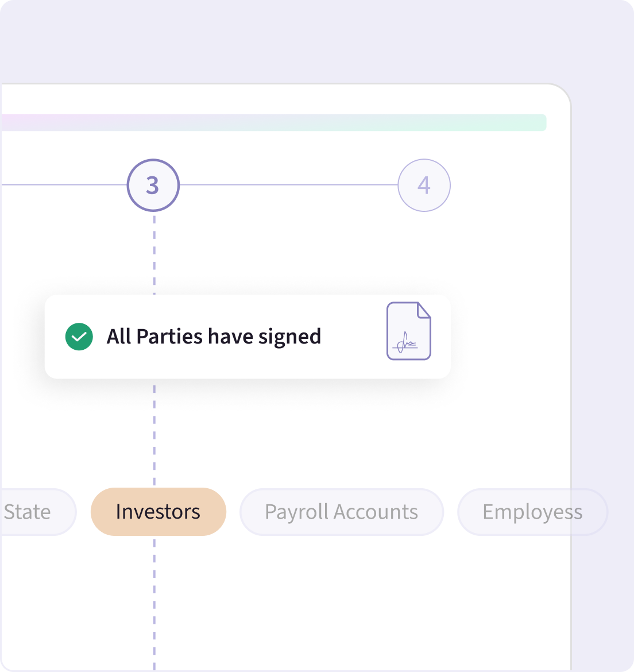The height and width of the screenshot is (672, 634).
Task: Click the lavender background above the white panel
Action: pos(287,40)
